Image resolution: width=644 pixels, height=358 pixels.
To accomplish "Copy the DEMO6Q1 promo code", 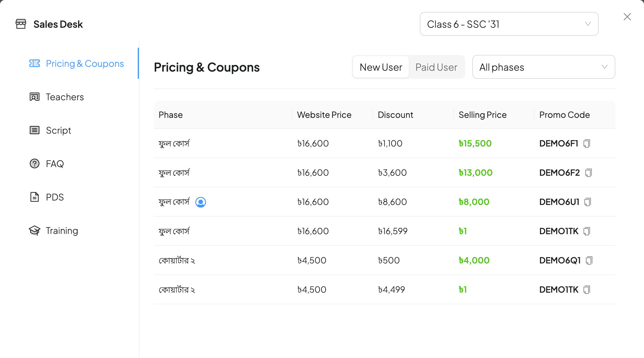I will pos(589,260).
